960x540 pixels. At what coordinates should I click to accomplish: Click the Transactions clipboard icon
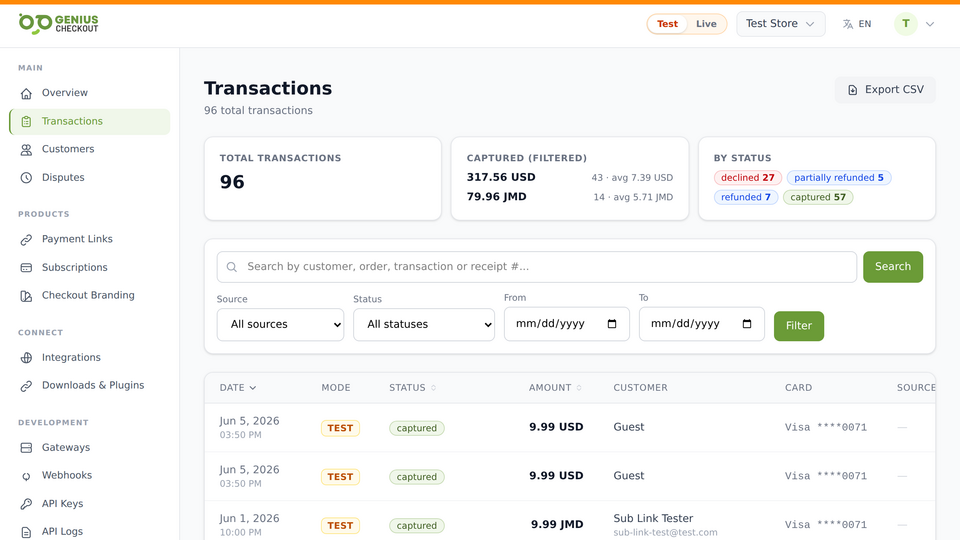pos(26,121)
